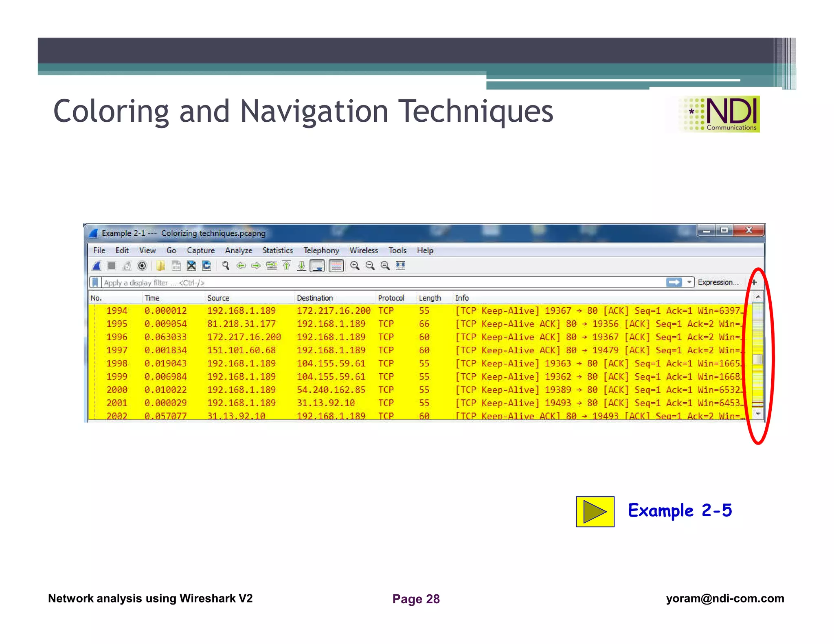Open the Statistics menu

pyautogui.click(x=278, y=250)
